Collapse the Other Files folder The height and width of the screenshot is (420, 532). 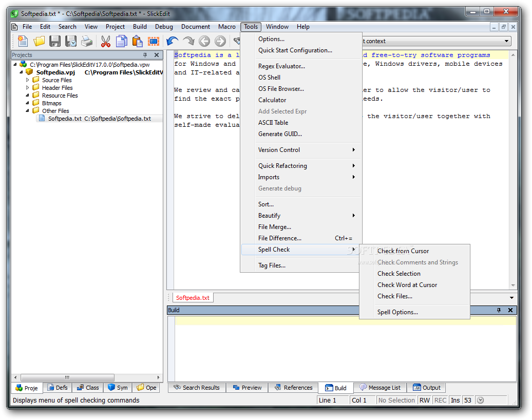(x=28, y=110)
